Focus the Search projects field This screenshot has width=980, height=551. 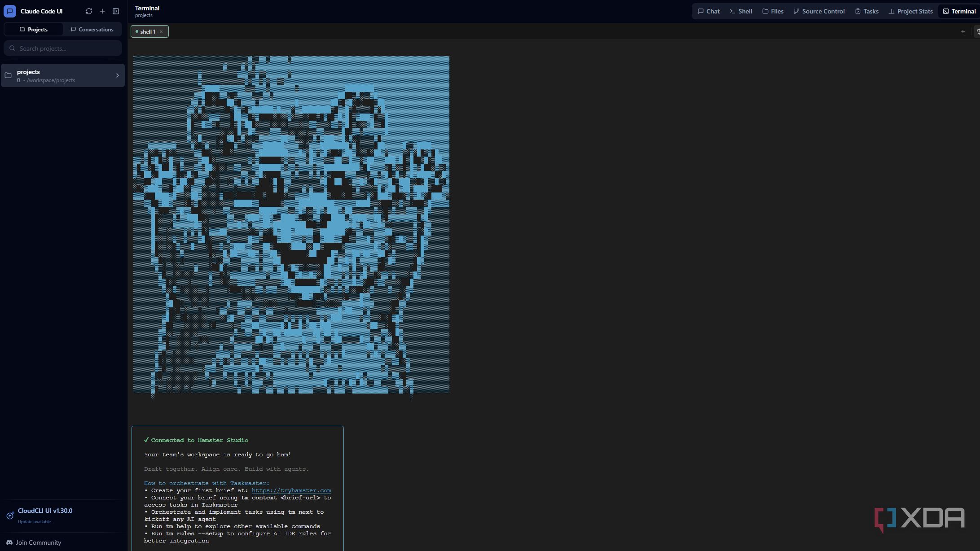[x=63, y=48]
